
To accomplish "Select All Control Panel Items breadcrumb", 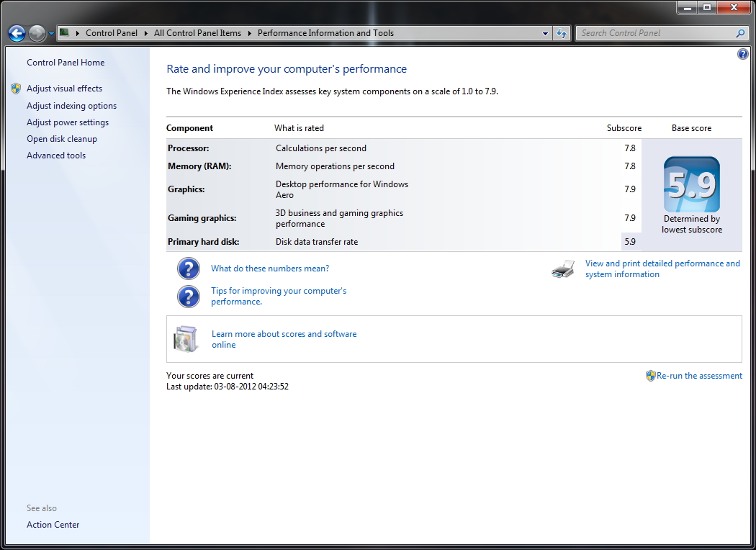I will click(197, 33).
